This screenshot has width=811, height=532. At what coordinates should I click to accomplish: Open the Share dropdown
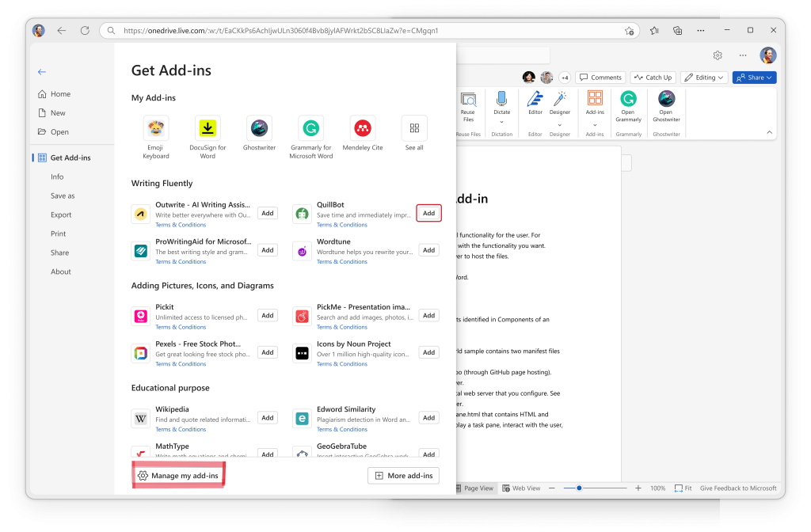755,78
